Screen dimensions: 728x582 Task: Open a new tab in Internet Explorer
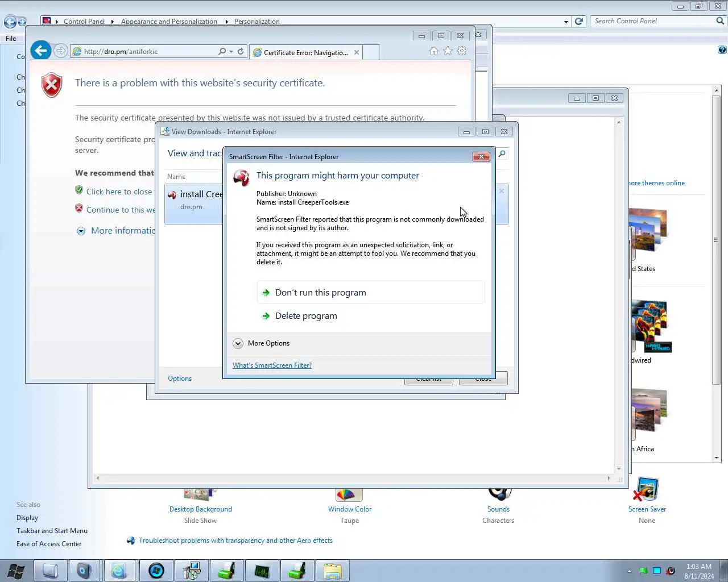(x=371, y=52)
